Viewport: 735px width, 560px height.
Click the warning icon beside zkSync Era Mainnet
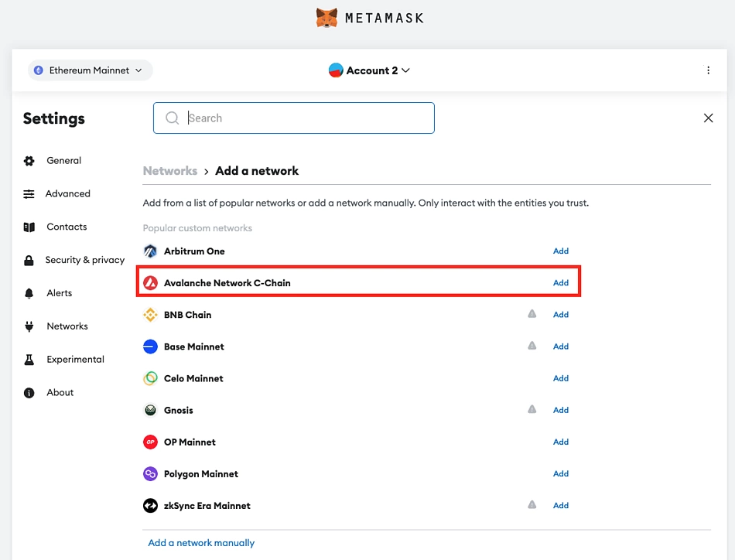(x=532, y=505)
